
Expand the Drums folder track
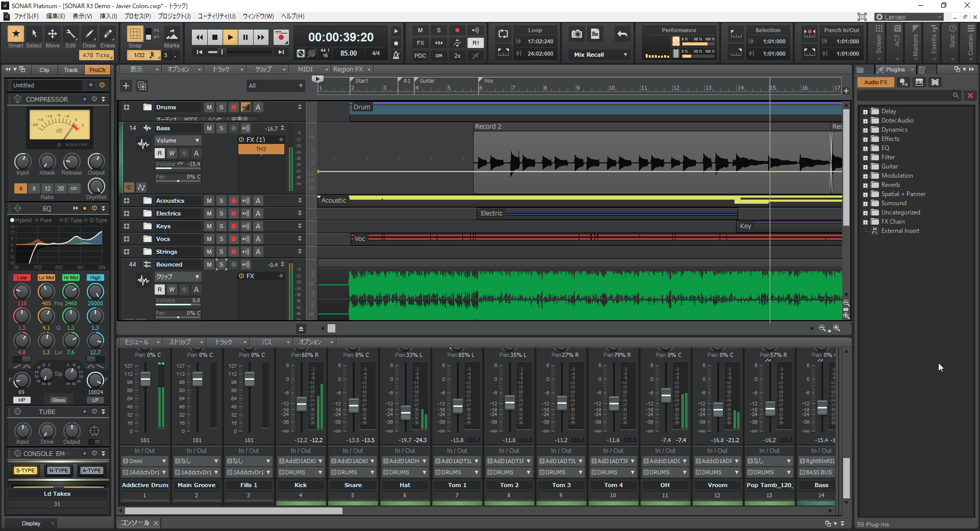point(127,107)
